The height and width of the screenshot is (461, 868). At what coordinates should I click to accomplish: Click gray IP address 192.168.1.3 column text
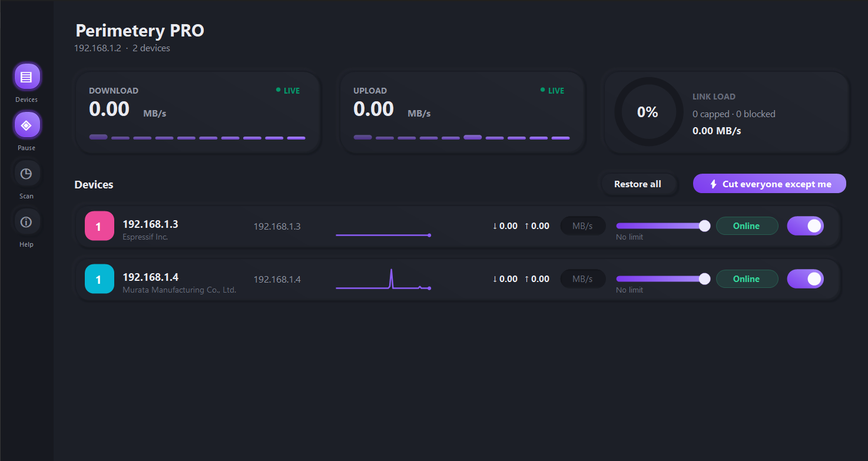tap(277, 226)
